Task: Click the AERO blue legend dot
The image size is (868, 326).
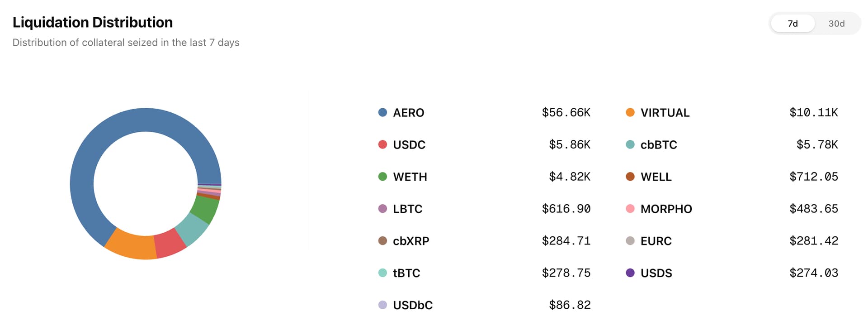Action: 382,112
